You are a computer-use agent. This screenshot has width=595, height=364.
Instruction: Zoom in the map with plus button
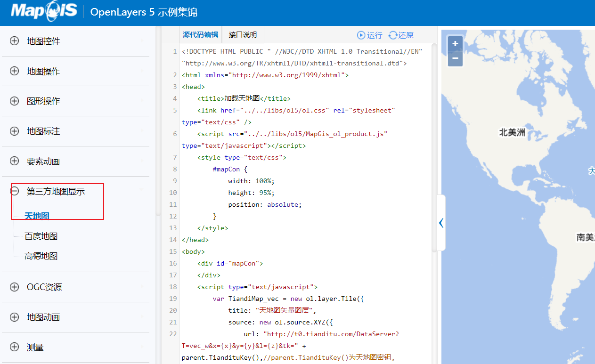(x=455, y=44)
